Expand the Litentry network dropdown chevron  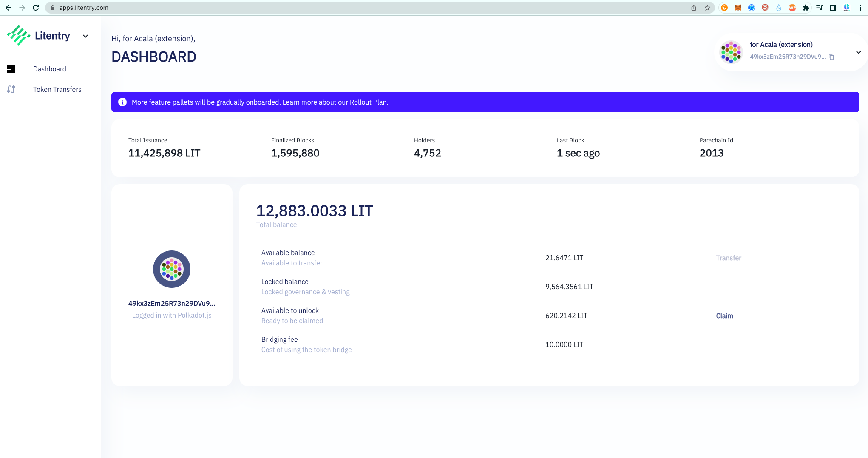pyautogui.click(x=85, y=36)
